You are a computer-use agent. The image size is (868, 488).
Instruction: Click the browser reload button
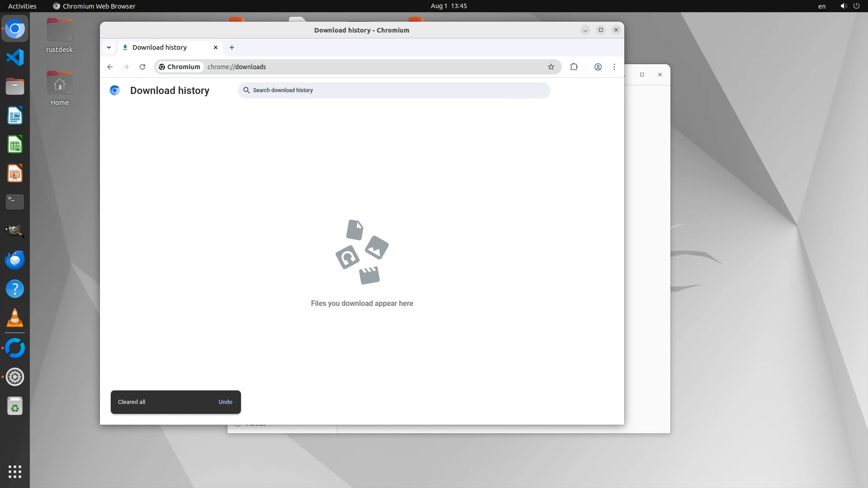click(142, 67)
